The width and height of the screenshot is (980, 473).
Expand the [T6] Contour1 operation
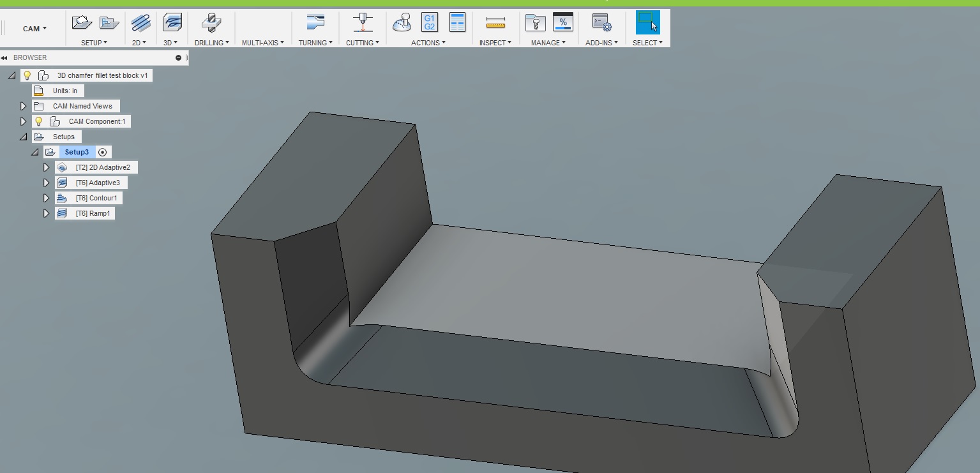46,198
